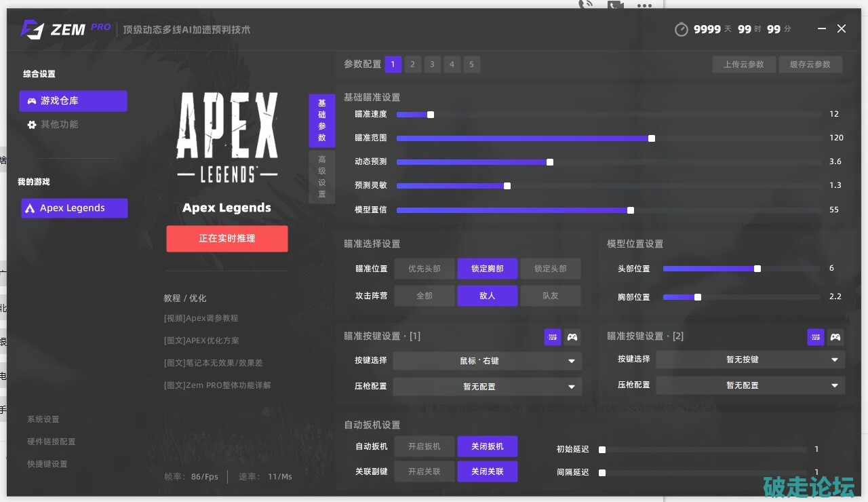
Task: Open 按键选择 dropdown showing 鼠标·右键
Action: pyautogui.click(x=487, y=361)
